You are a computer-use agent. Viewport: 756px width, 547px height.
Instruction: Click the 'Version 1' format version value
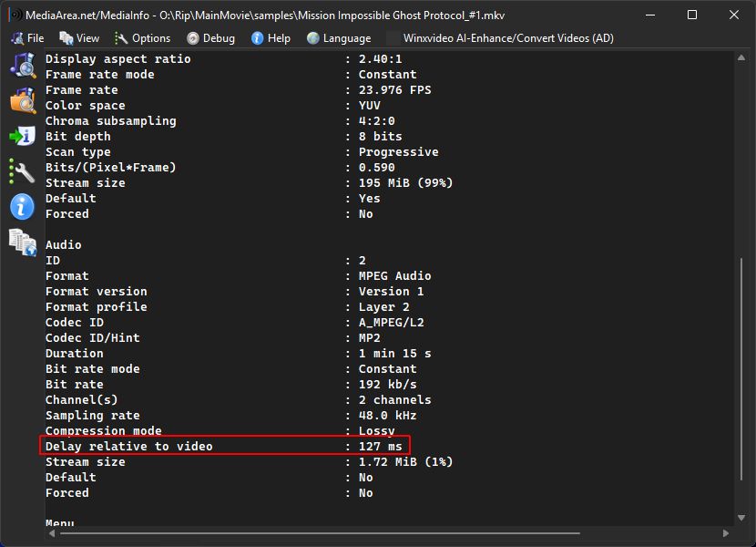[391, 291]
